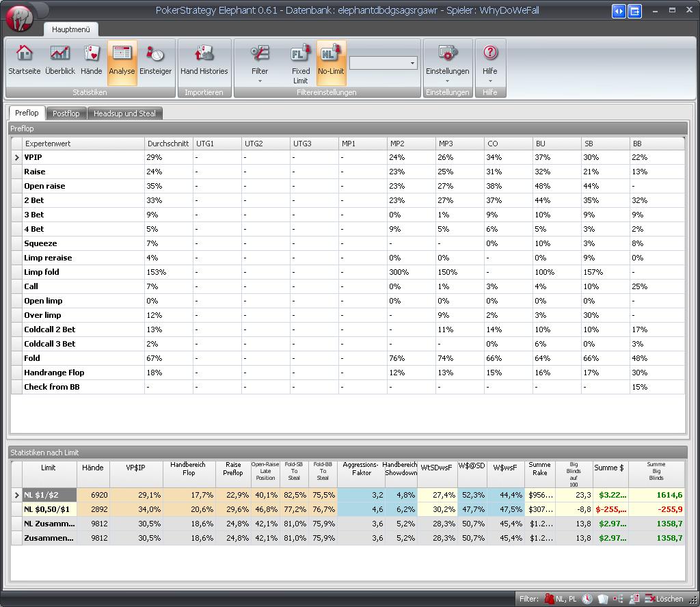Image resolution: width=700 pixels, height=607 pixels.
Task: Select the Squeeze row
Action: pyautogui.click(x=347, y=243)
